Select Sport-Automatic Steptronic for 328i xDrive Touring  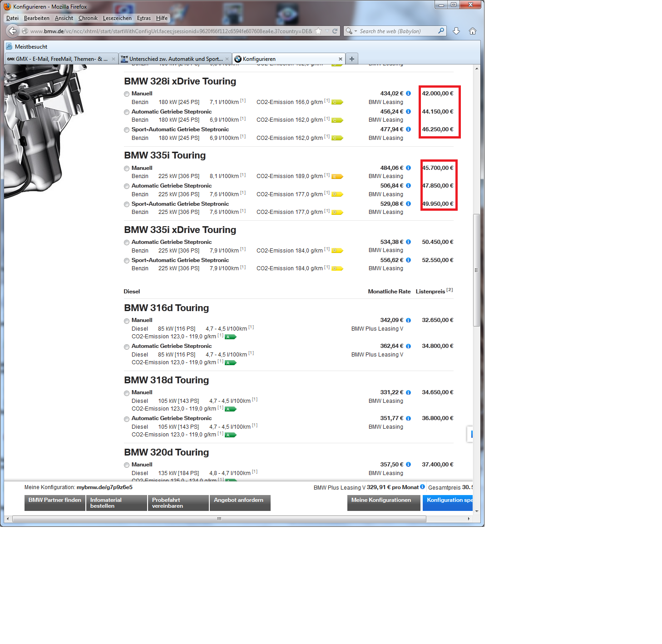127,130
